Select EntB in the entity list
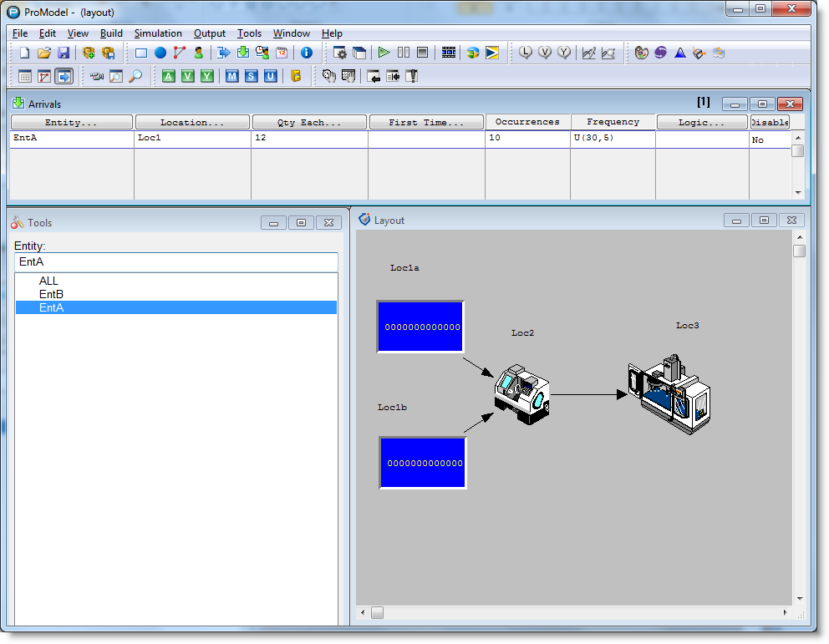The image size is (829, 644). coord(51,294)
